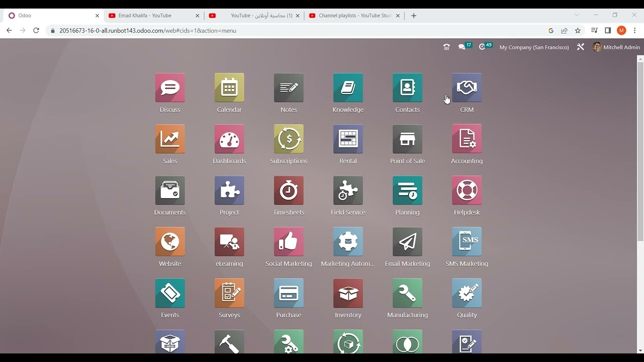Launch the Notes app
This screenshot has height=362, width=644.
[x=289, y=88]
